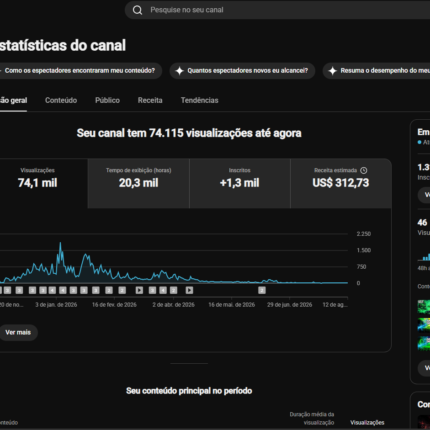Open the Público tab

(x=107, y=100)
